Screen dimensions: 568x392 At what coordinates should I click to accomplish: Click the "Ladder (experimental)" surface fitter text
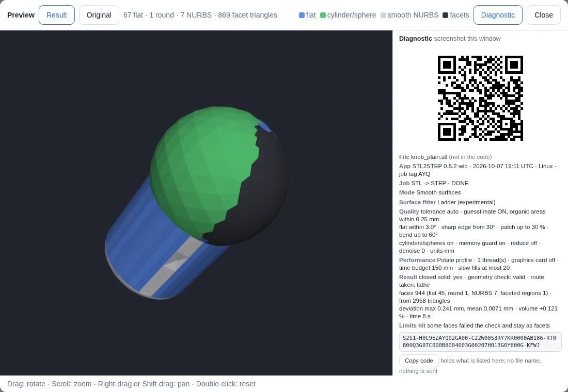point(466,202)
